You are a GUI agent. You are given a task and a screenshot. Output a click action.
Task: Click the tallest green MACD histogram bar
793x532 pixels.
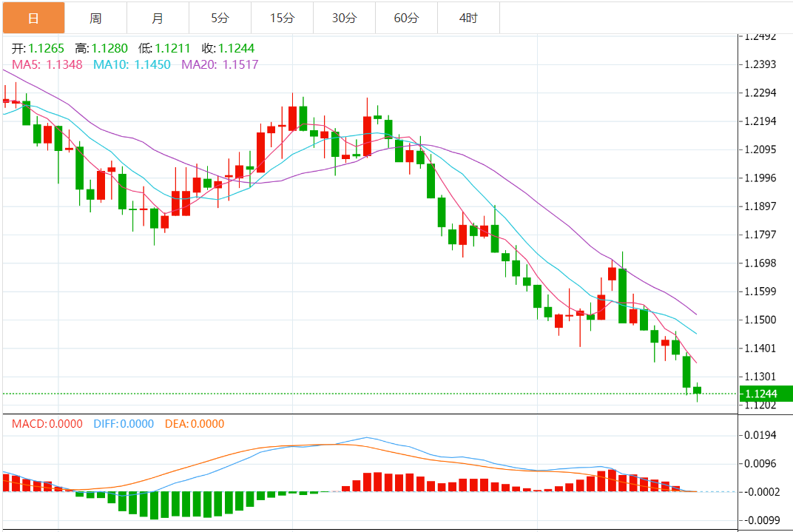pos(155,505)
